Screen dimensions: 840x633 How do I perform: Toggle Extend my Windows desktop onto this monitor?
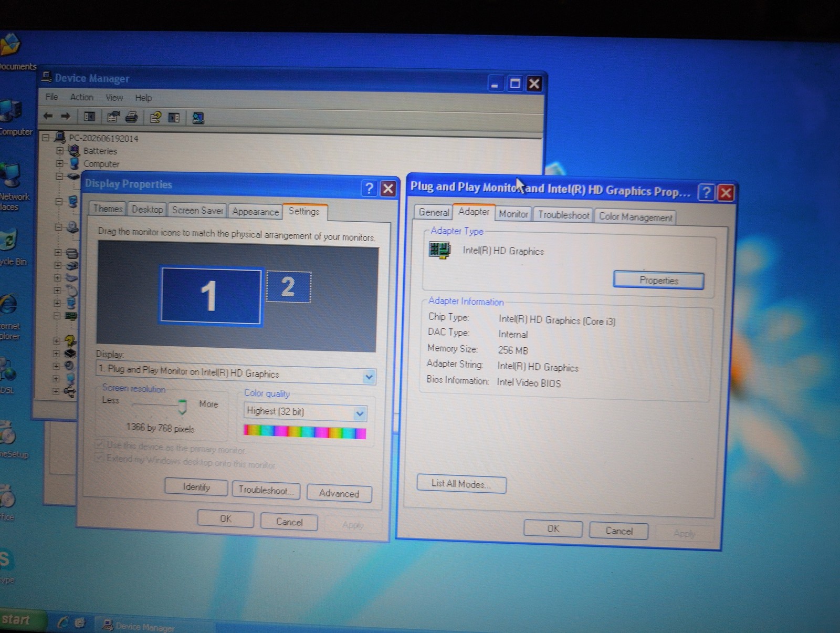tap(99, 458)
